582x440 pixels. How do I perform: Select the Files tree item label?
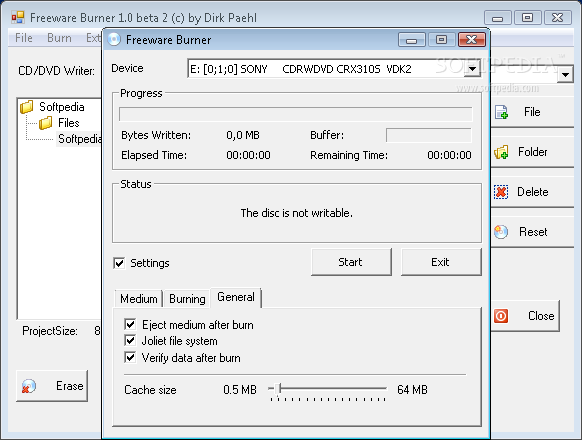click(x=69, y=123)
